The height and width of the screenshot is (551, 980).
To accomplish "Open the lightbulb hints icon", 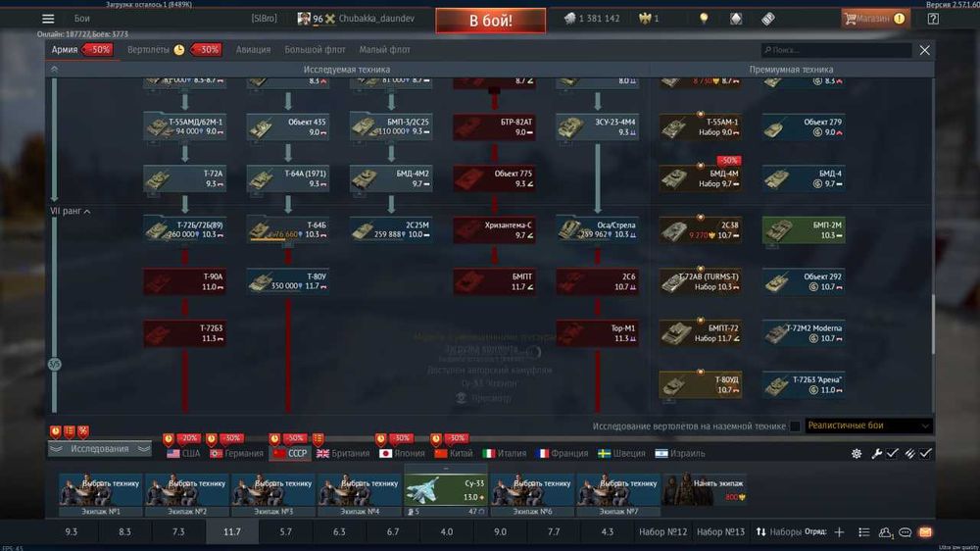I will coord(704,19).
